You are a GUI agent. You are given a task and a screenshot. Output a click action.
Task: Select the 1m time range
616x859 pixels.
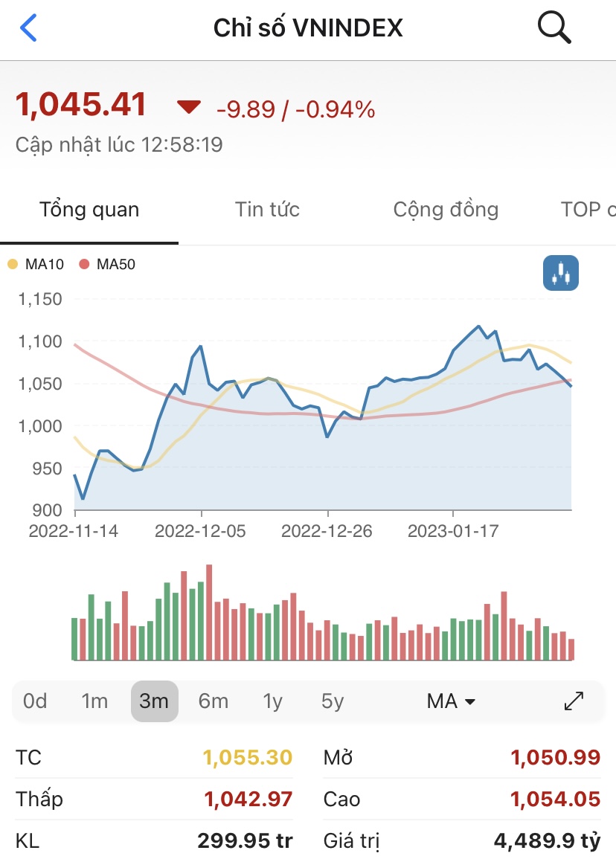tap(94, 701)
